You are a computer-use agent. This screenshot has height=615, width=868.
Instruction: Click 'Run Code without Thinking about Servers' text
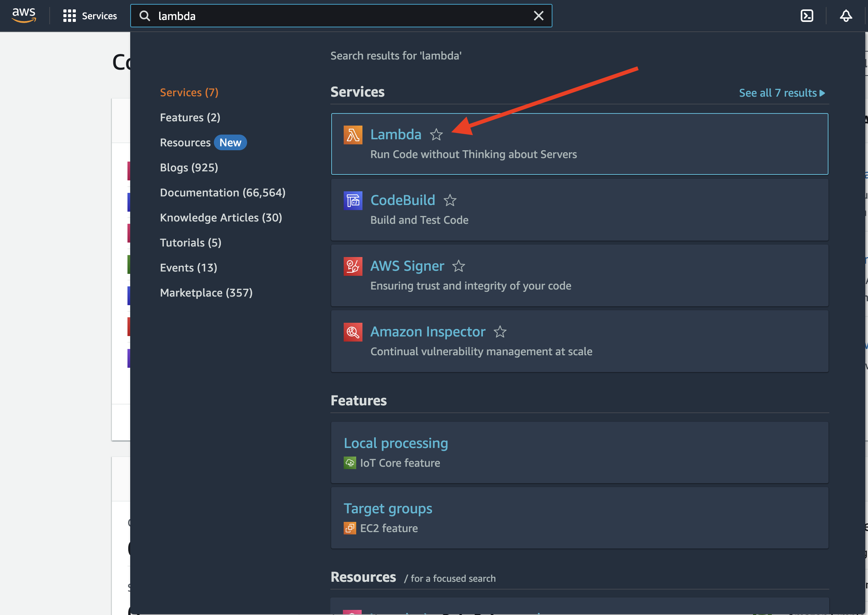(473, 154)
